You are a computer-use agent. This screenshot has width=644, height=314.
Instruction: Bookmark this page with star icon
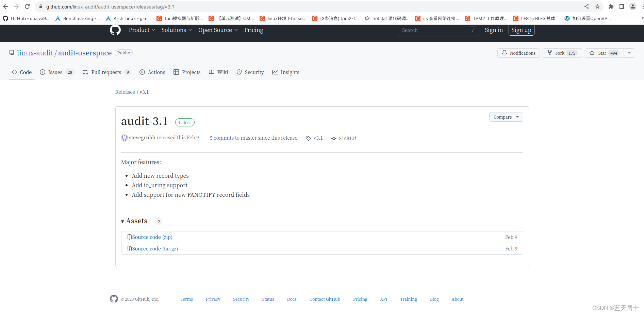coord(597,6)
